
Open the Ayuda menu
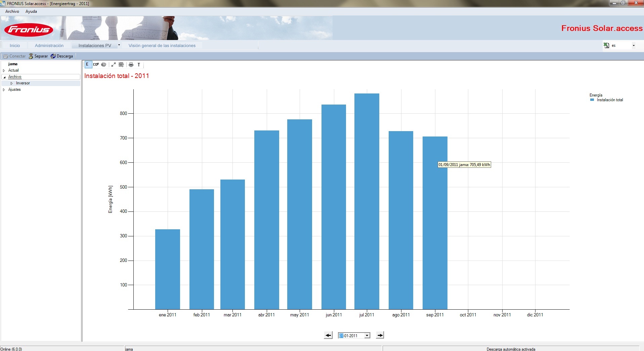click(31, 11)
